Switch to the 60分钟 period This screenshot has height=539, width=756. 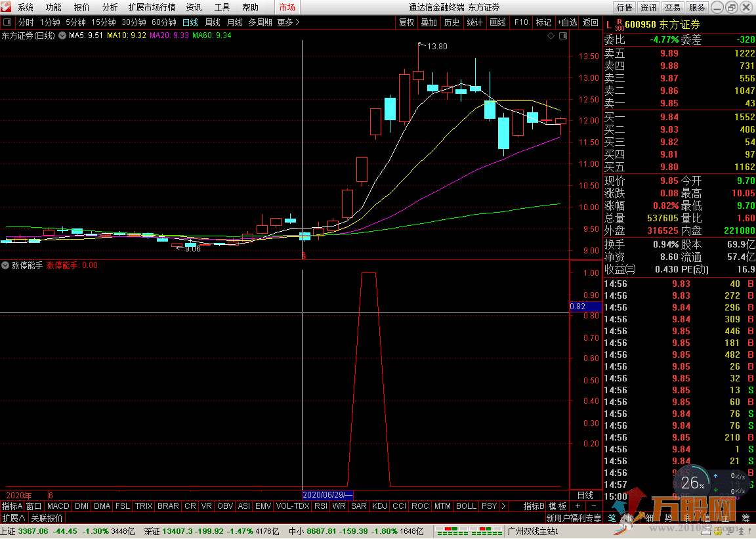click(164, 22)
